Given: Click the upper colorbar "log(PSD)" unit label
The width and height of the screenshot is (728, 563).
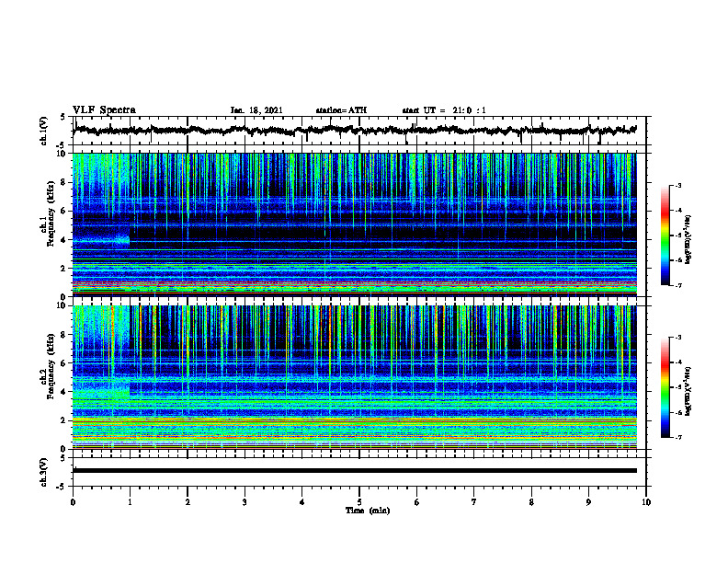Looking at the screenshot, I should tap(688, 239).
